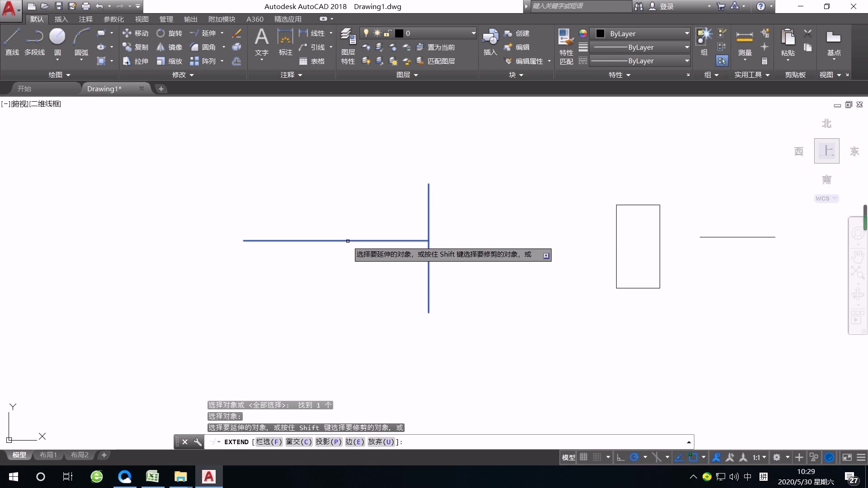This screenshot has width=868, height=488.
Task: Click the command line input field
Action: (x=542, y=442)
